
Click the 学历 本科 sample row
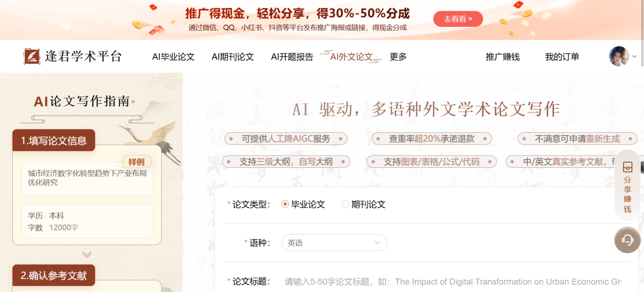(46, 215)
